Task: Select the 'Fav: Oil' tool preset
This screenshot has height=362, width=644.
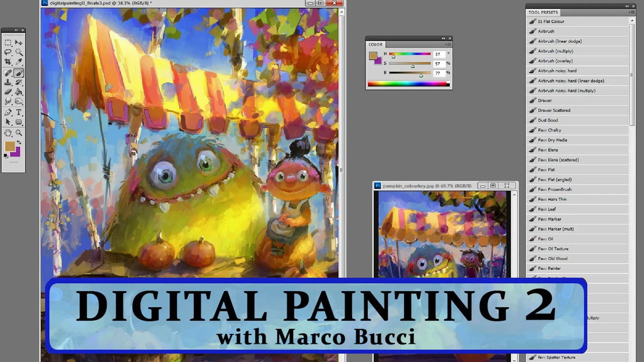Action: 547,239
